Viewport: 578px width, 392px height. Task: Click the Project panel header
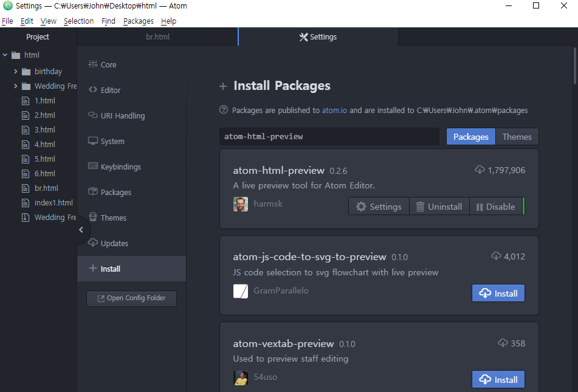click(x=38, y=37)
